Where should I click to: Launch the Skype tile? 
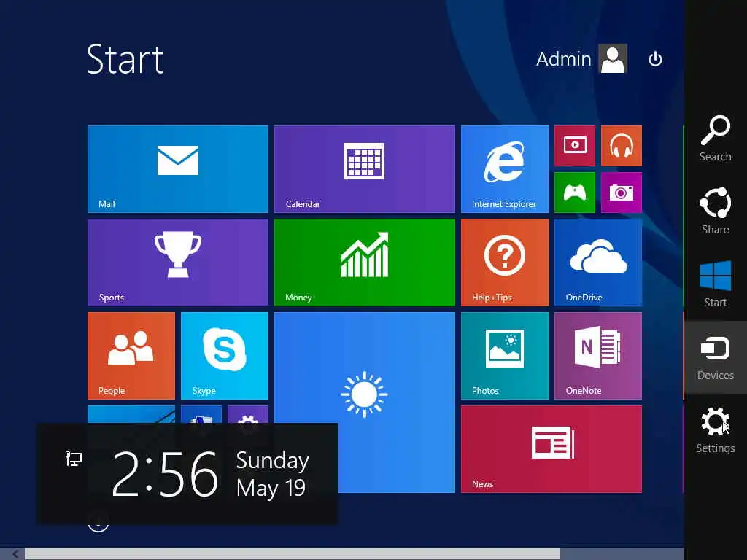click(225, 356)
